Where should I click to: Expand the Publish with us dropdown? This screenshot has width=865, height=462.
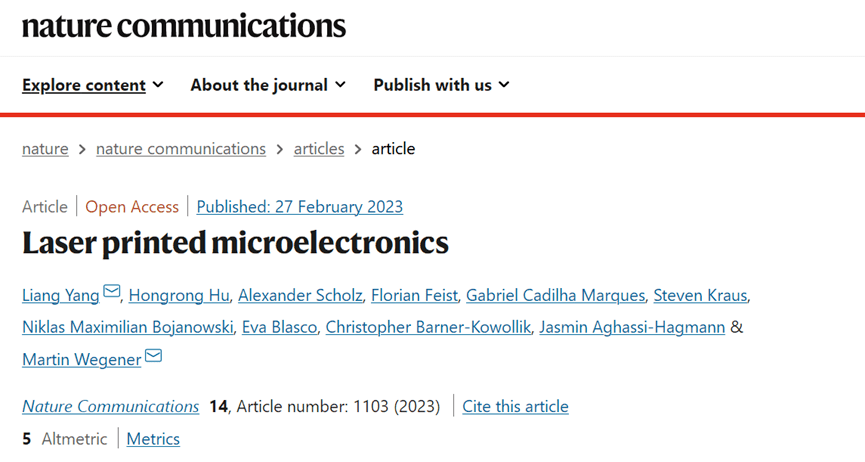click(441, 85)
